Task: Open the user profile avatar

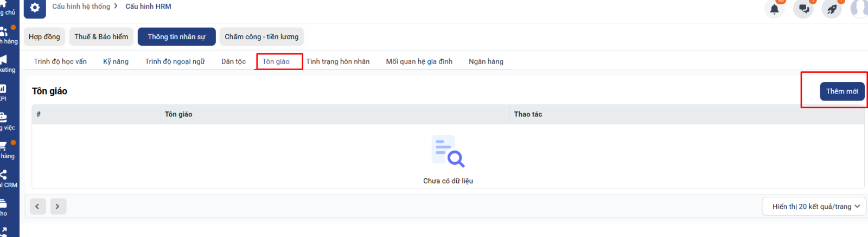Action: point(859,9)
